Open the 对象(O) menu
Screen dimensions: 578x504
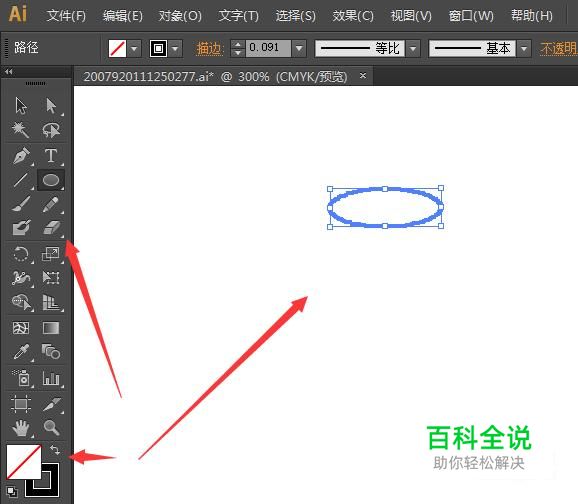180,16
